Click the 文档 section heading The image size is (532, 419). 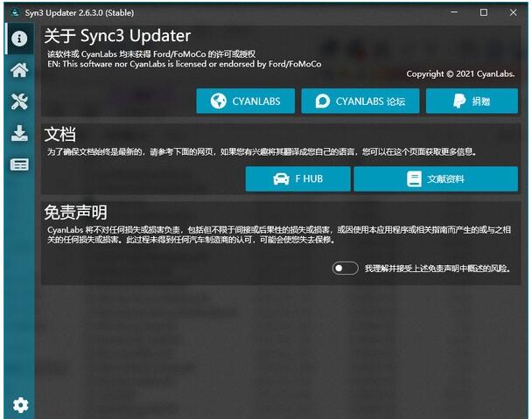pos(60,134)
